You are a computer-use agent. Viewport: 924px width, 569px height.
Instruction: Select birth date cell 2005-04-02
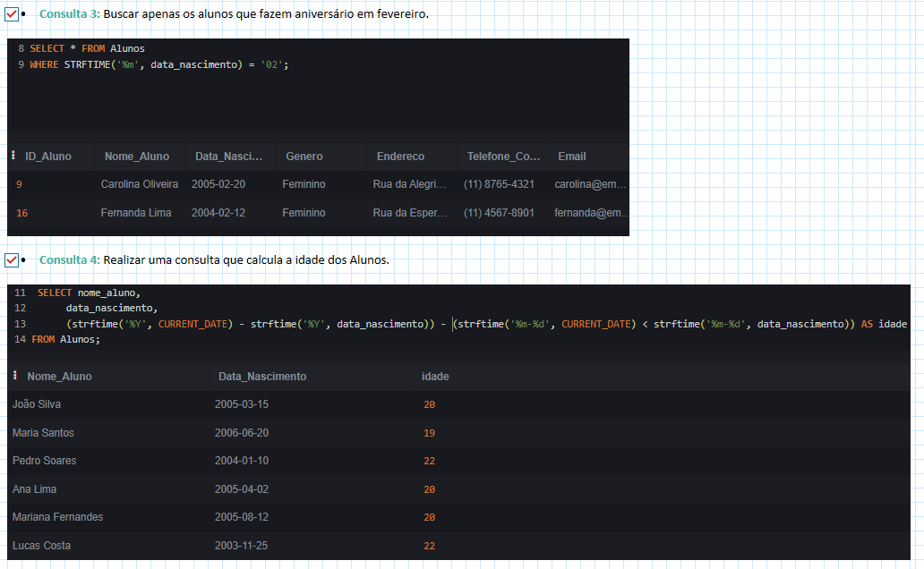[242, 488]
